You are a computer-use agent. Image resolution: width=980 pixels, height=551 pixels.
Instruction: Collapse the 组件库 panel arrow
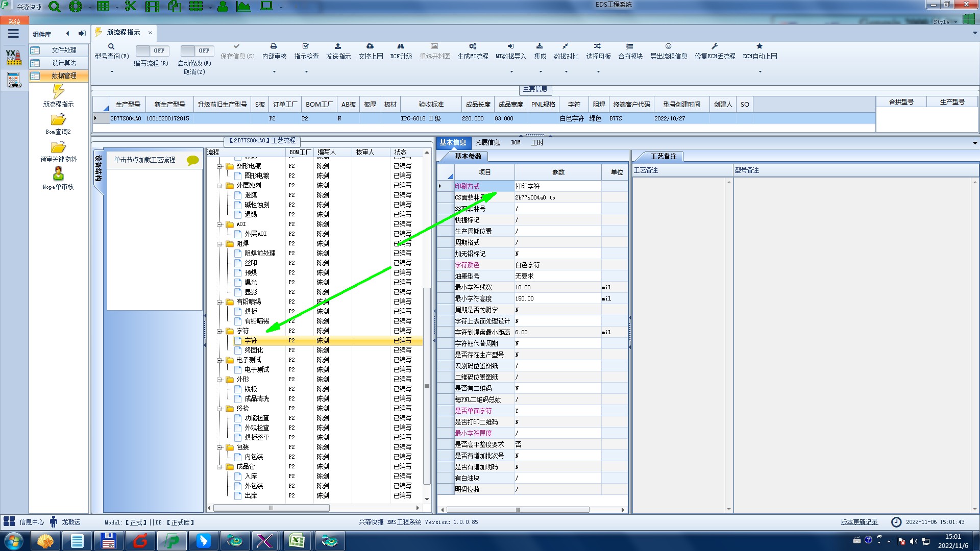point(67,34)
